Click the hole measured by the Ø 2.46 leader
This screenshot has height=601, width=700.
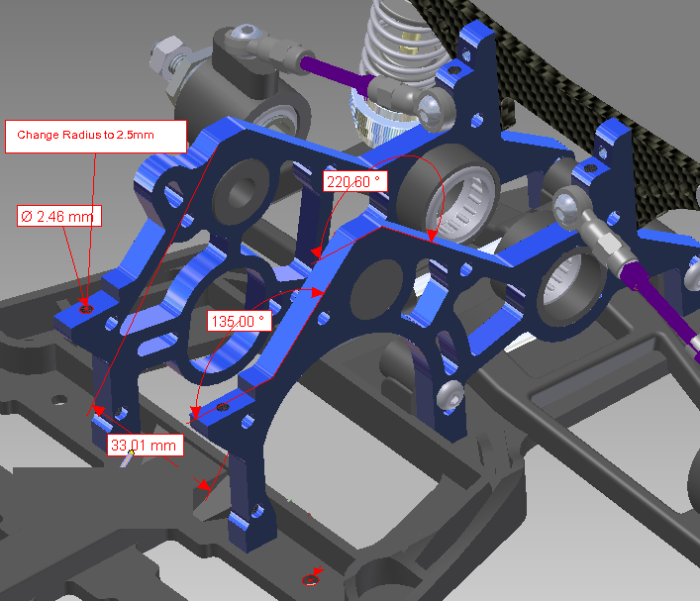(x=86, y=309)
